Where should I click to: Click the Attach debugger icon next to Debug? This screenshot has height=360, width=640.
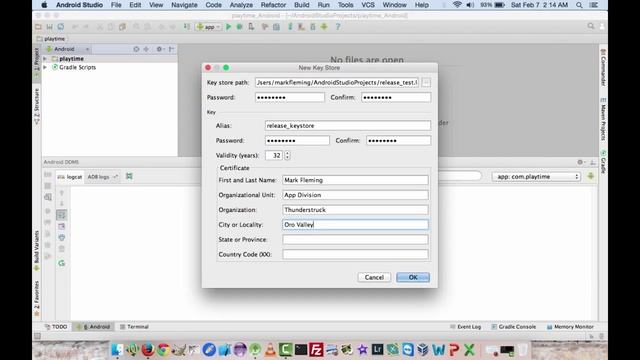pos(251,27)
